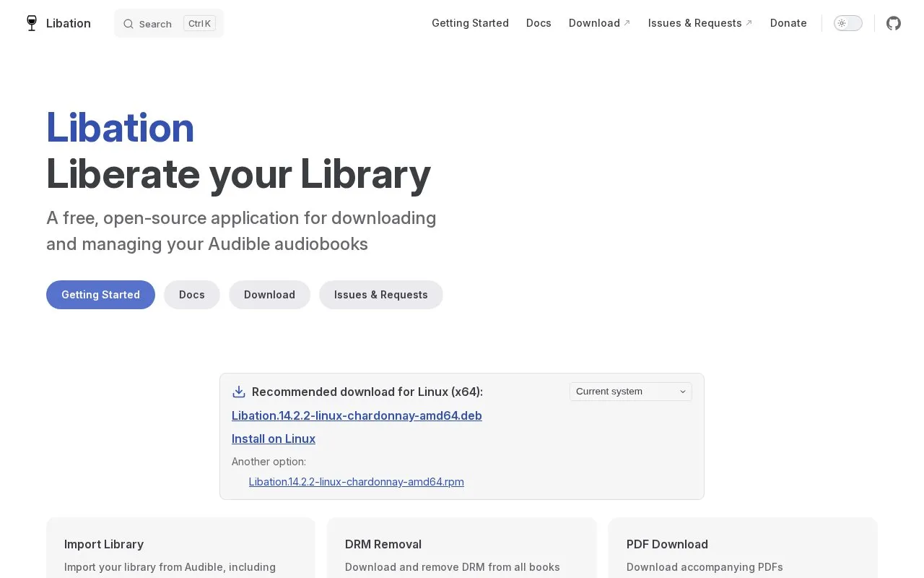Click the Ctrl K shortcut badge
Image resolution: width=924 pixels, height=578 pixels.
click(x=200, y=23)
